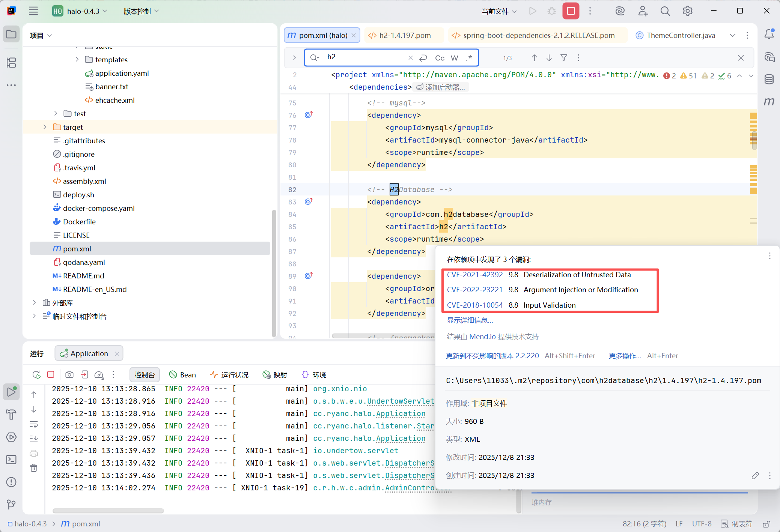Stop the running application with the red stop button
Viewport: 780px width, 532px height.
point(571,11)
